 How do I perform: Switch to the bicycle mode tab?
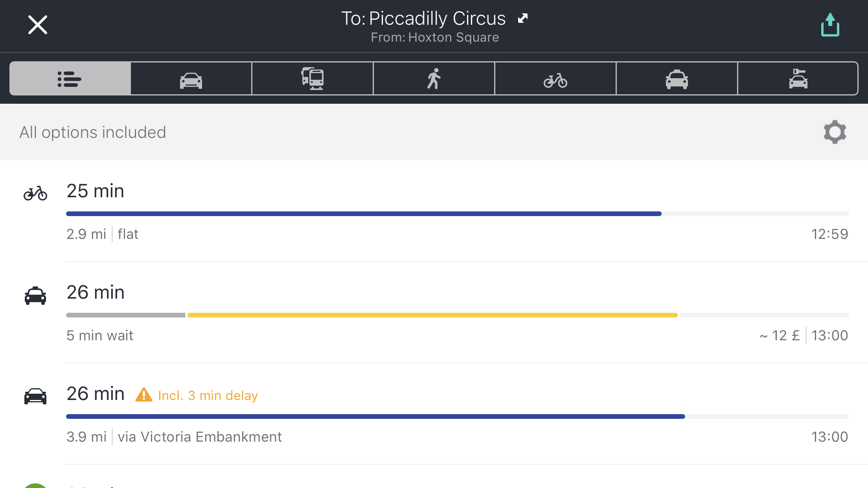click(555, 79)
